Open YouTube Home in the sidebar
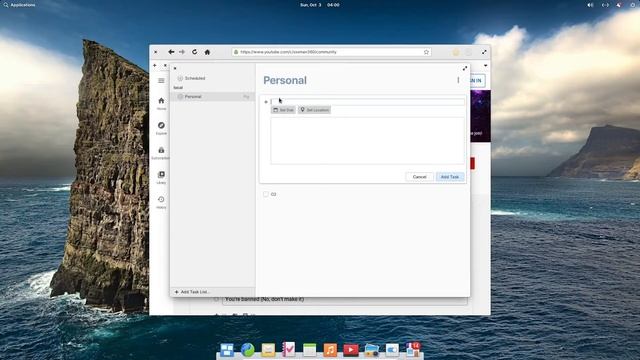 (161, 103)
